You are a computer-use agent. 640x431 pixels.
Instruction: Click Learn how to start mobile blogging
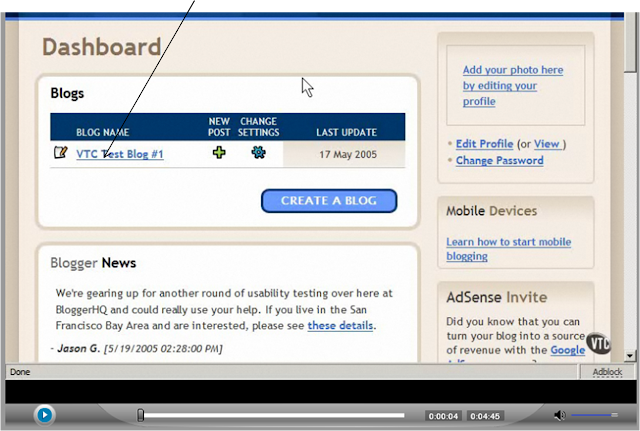[x=509, y=249]
